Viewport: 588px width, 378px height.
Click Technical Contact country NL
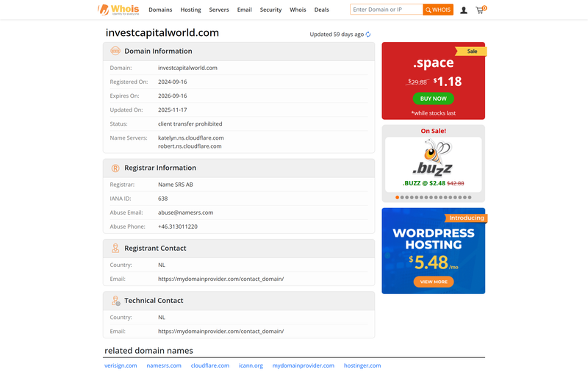[x=162, y=318]
